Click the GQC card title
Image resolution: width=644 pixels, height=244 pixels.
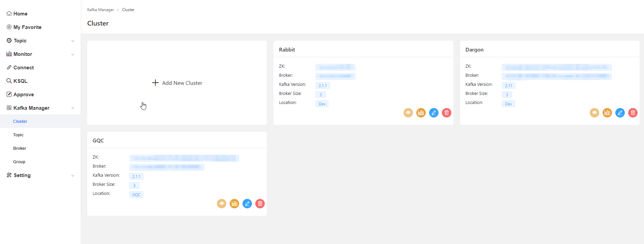98,141
